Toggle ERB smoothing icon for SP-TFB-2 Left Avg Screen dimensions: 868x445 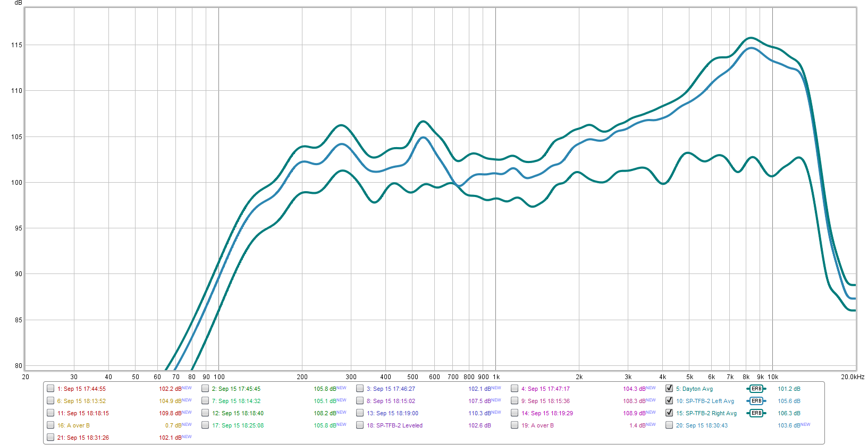pyautogui.click(x=756, y=401)
